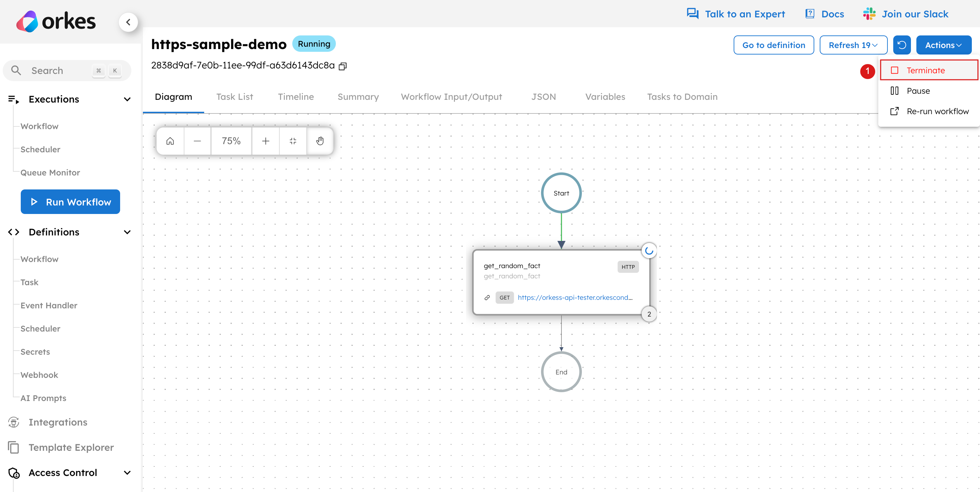Select the JSON tab
Image resolution: width=980 pixels, height=492 pixels.
[x=543, y=97]
